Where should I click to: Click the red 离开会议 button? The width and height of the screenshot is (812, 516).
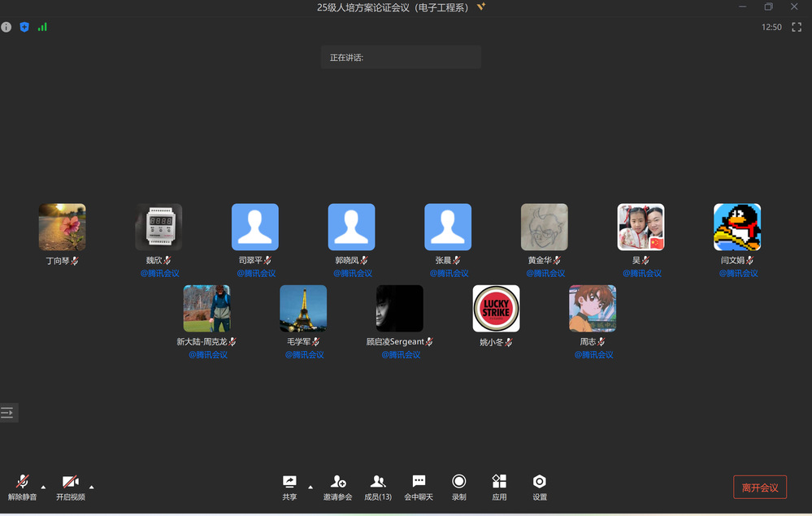click(759, 487)
